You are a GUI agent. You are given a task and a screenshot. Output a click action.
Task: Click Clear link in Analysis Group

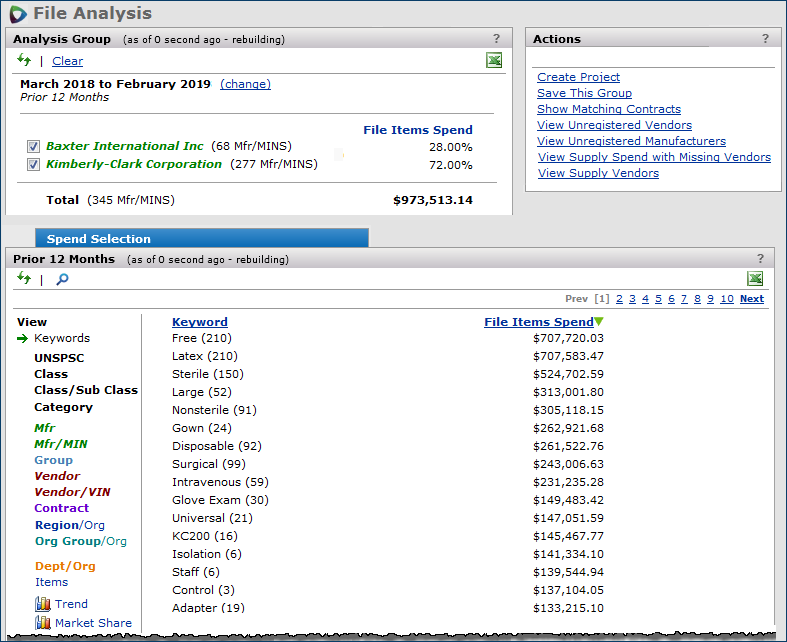coord(67,61)
